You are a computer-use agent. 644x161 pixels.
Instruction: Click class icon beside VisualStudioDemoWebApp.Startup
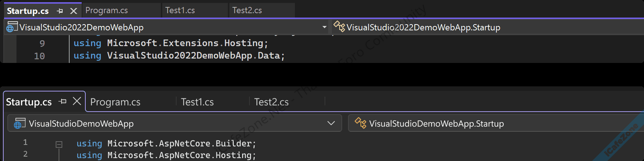[360, 123]
